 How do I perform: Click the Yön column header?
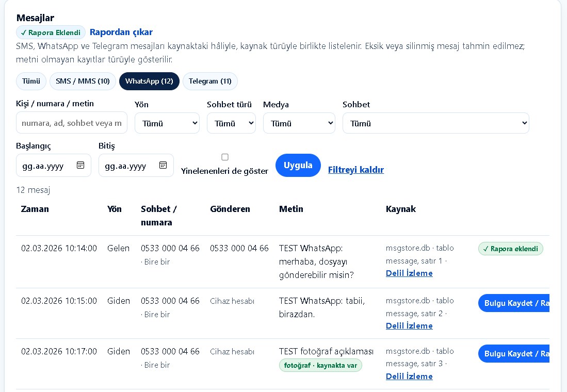click(114, 209)
